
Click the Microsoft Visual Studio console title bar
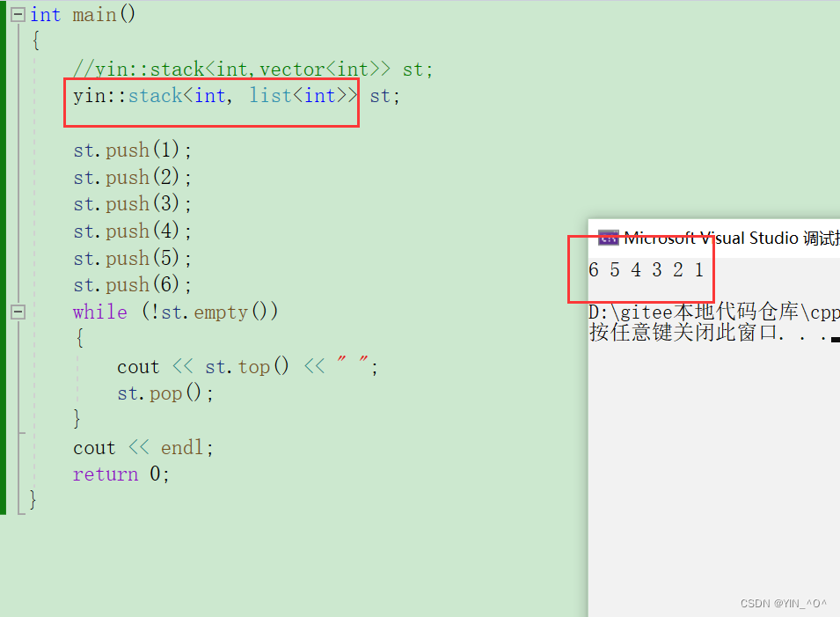pos(714,238)
